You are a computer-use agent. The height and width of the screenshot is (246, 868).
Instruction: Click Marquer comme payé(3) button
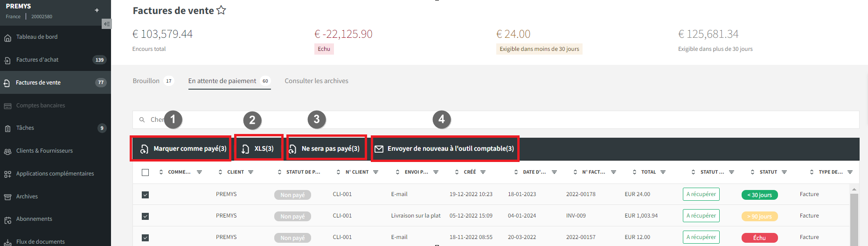tap(181, 148)
